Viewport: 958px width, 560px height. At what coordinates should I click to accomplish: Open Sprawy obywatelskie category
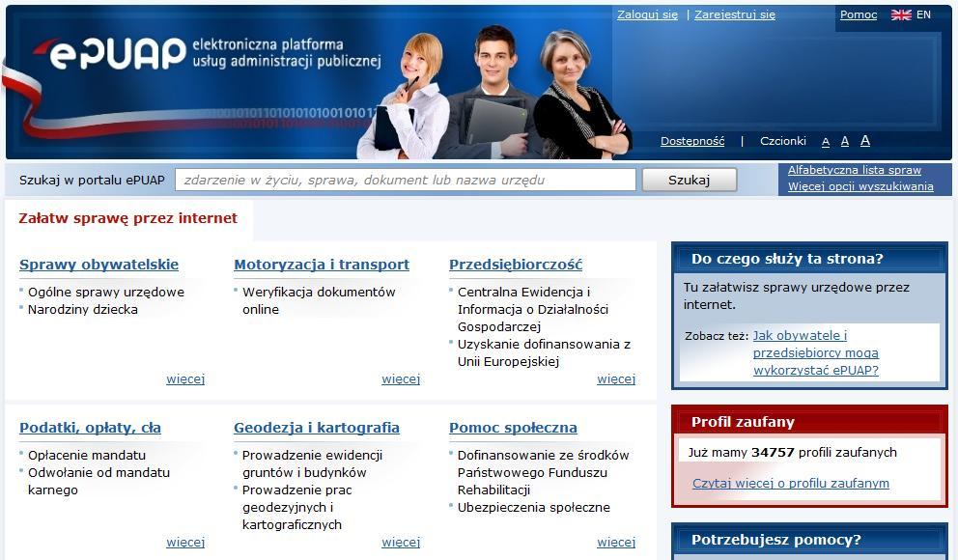[x=99, y=265]
